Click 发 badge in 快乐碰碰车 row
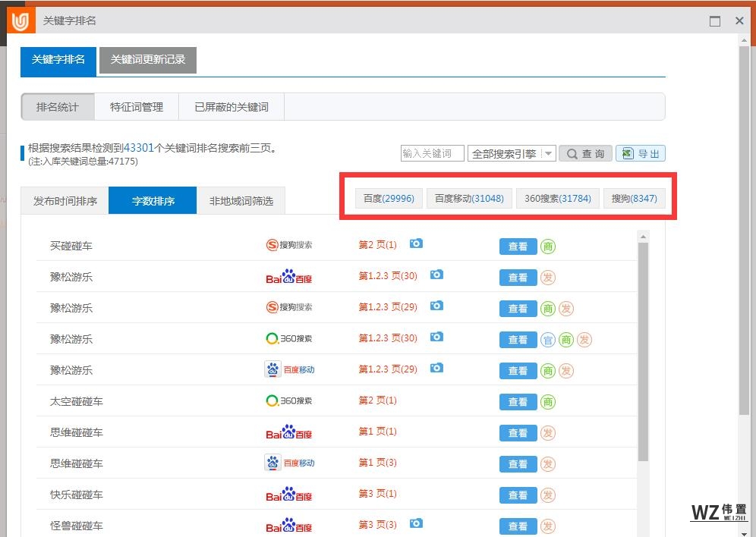The image size is (756, 537). pyautogui.click(x=547, y=495)
